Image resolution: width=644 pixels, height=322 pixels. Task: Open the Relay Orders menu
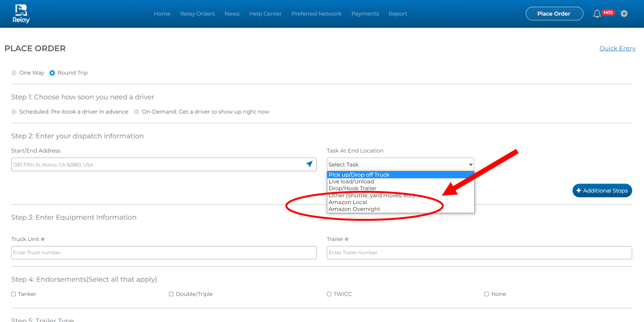coord(197,14)
